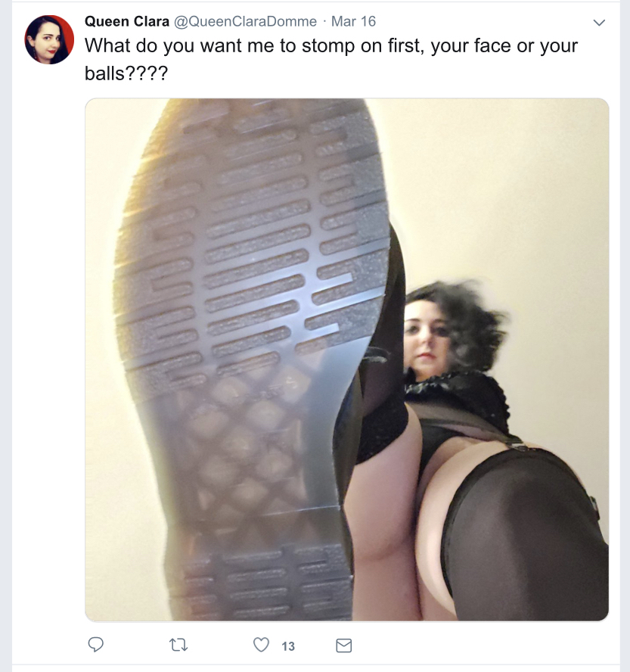Open the Queen Clara profile avatar

click(49, 40)
